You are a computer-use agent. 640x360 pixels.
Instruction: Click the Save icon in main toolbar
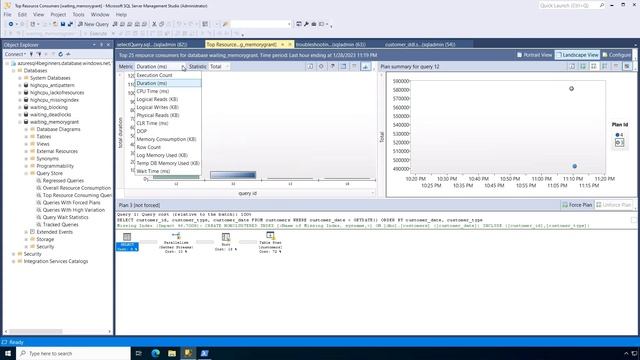pyautogui.click(x=63, y=24)
